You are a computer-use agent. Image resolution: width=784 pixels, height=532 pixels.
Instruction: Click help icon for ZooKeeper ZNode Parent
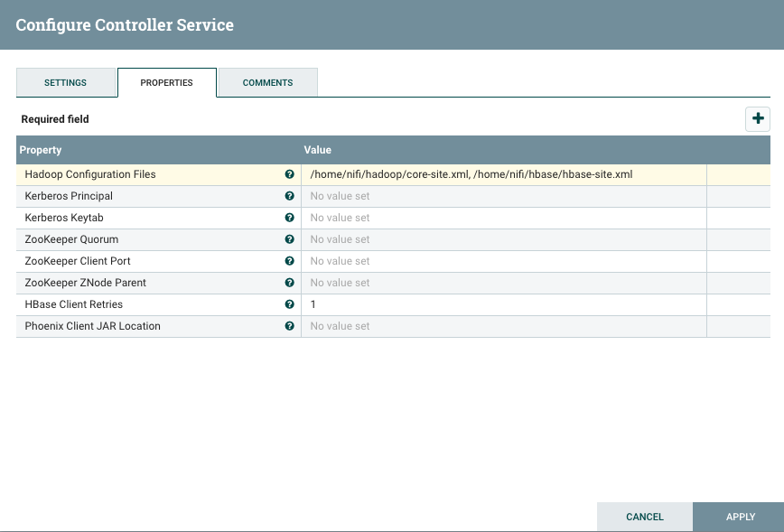(289, 283)
